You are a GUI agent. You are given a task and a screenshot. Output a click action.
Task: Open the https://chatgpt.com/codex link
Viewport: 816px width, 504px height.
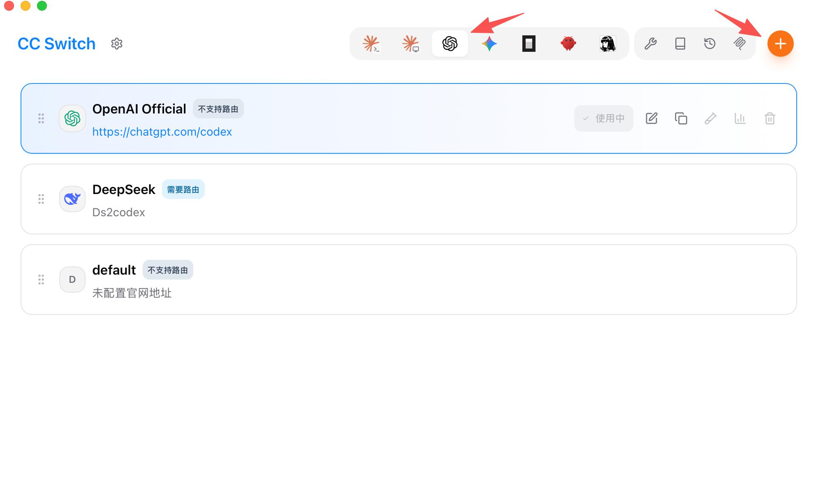(162, 132)
